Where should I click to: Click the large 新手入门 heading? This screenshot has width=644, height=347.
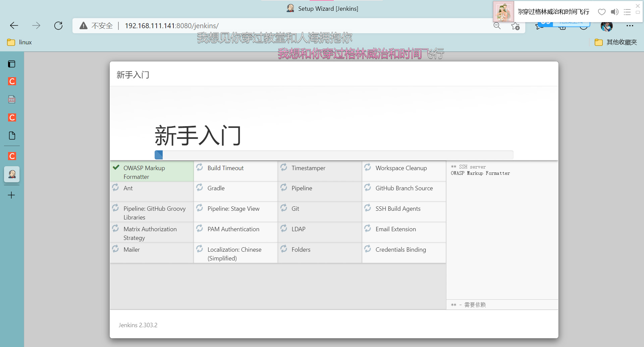(198, 136)
